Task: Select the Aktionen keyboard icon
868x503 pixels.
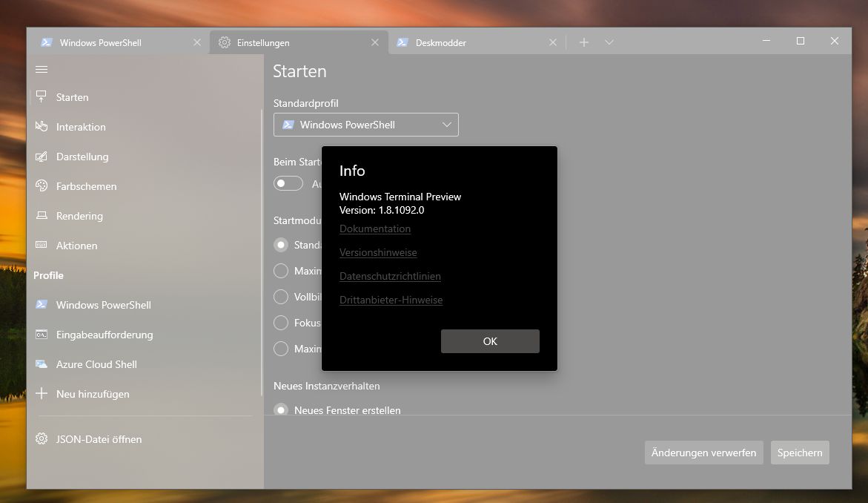Action: pyautogui.click(x=42, y=245)
